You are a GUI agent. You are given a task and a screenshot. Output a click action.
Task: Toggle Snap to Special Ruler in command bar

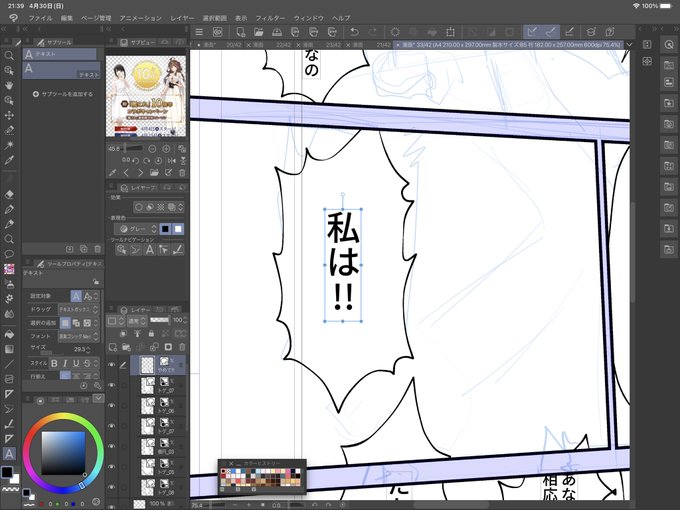(x=551, y=32)
